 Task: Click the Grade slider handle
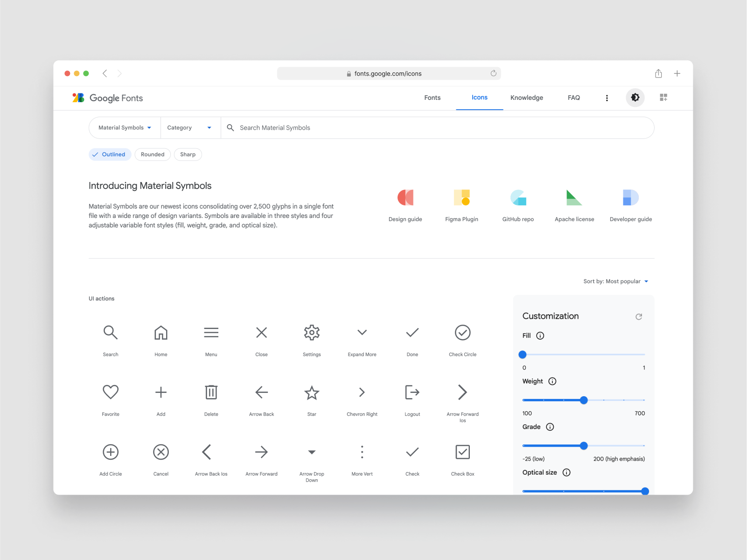[x=584, y=446]
